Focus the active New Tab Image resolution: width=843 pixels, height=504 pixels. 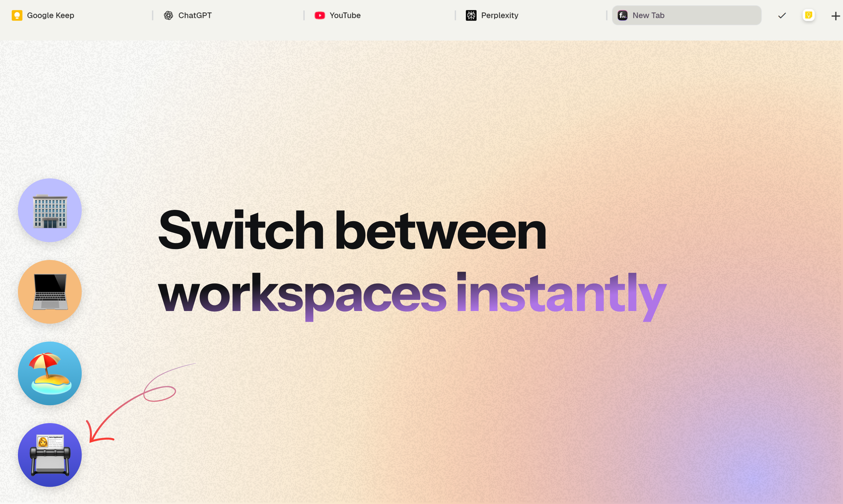pyautogui.click(x=687, y=15)
